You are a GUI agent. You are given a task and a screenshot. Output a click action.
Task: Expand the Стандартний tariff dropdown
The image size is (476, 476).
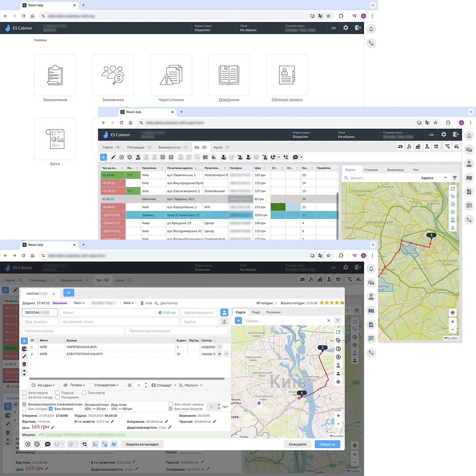(106, 385)
